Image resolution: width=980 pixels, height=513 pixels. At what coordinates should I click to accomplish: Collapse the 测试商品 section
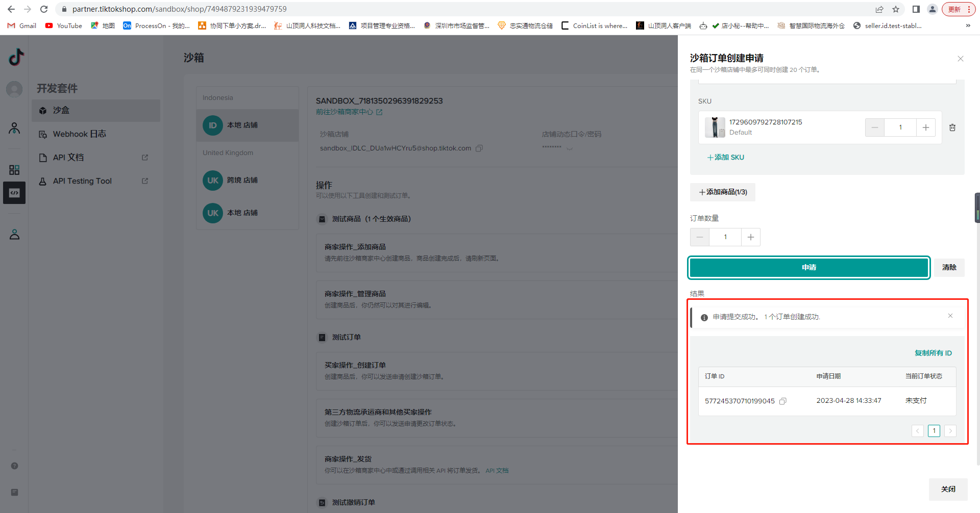(322, 219)
